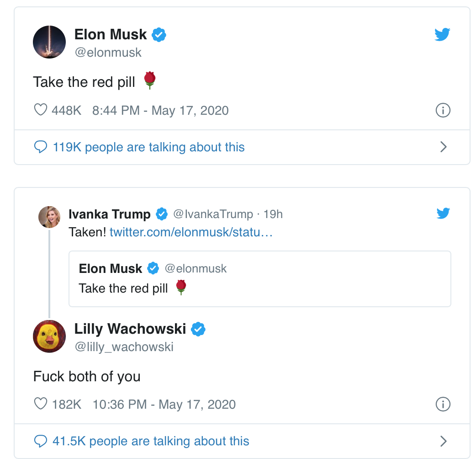Click the Twitter bird icon on Elon Musk's tweet
The image size is (476, 459).
pyautogui.click(x=442, y=34)
